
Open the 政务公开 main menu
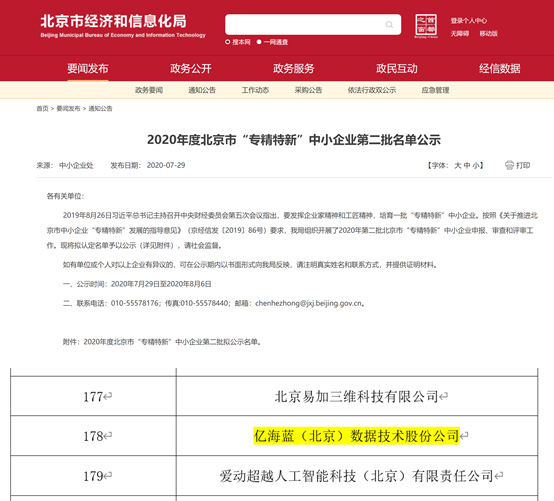pyautogui.click(x=190, y=68)
